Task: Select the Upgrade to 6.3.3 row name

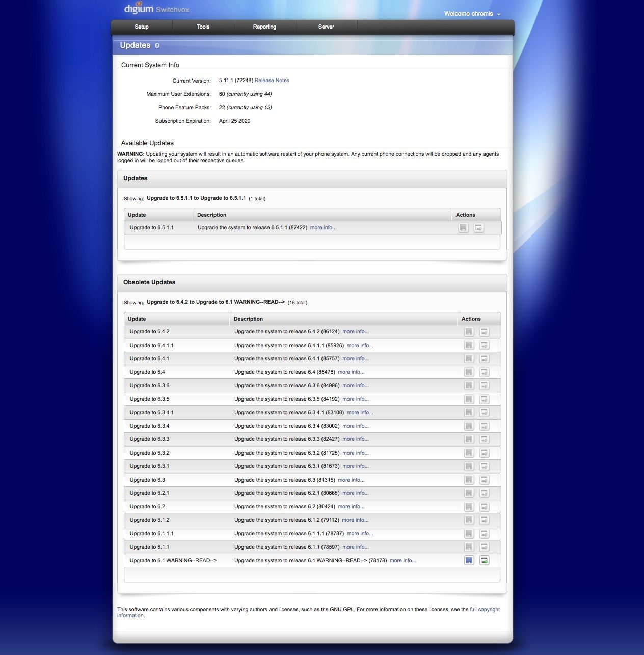Action: coord(150,439)
